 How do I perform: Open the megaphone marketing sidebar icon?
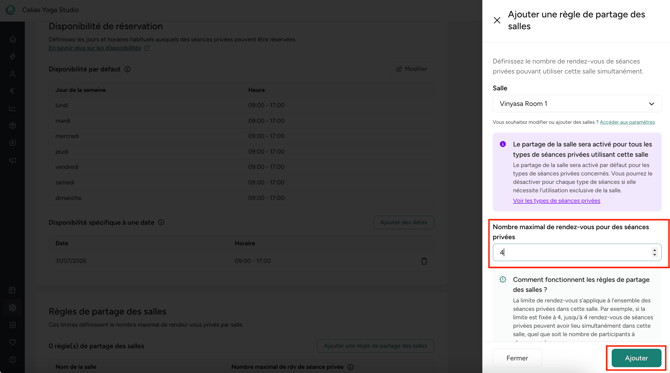[12, 160]
